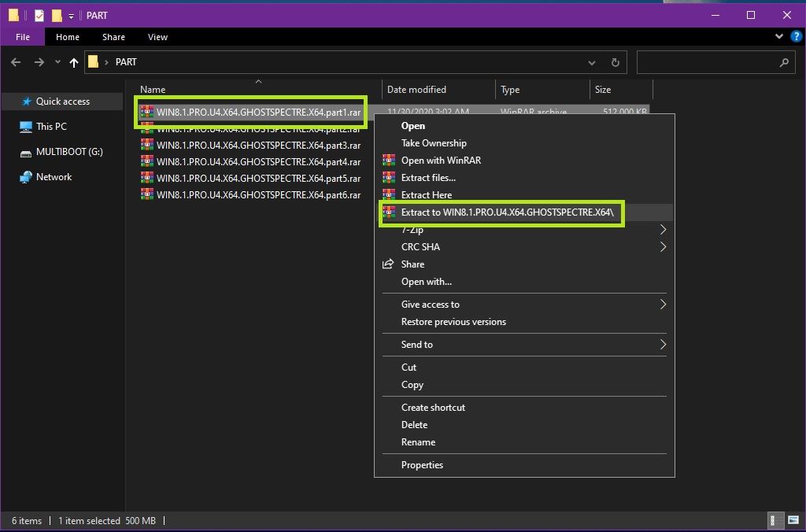806x532 pixels.
Task: Click the WinRAR icon beside Open with WinRAR
Action: coord(389,160)
